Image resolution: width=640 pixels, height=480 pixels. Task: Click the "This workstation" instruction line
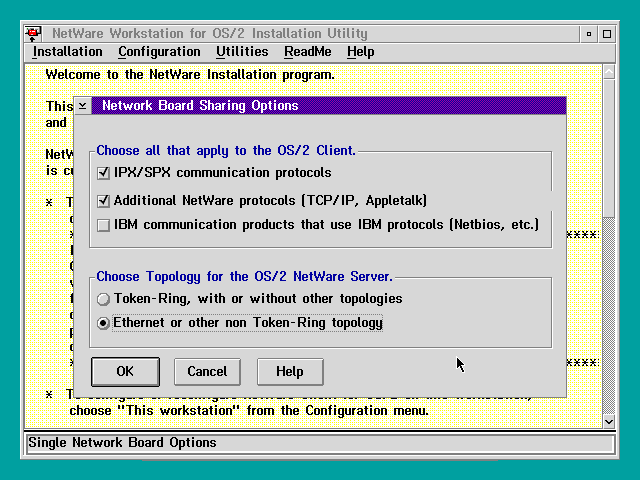249,411
